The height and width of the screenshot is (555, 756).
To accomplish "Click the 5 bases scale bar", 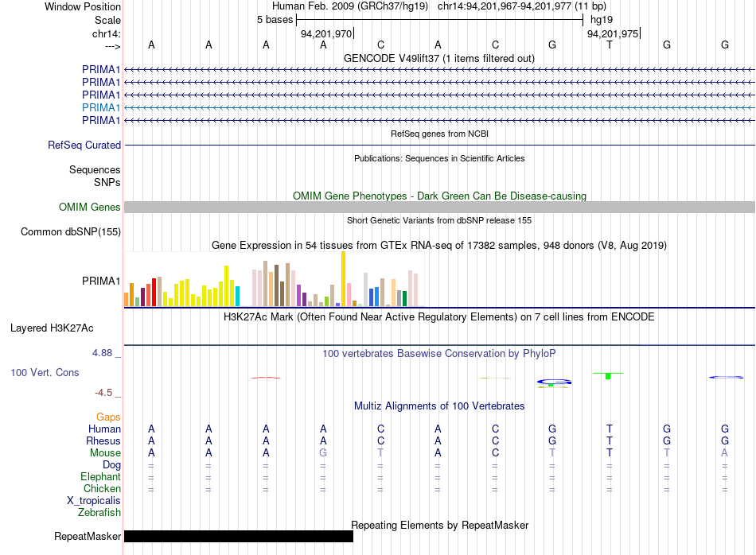I will (440, 20).
